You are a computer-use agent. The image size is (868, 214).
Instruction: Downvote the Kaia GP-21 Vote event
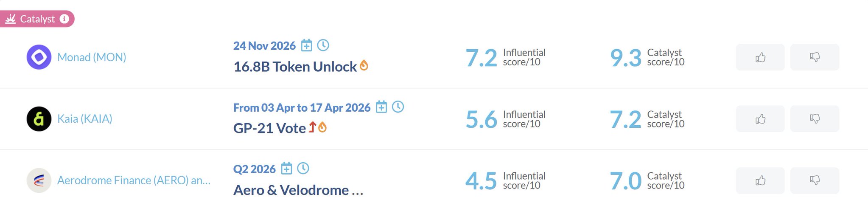[815, 119]
